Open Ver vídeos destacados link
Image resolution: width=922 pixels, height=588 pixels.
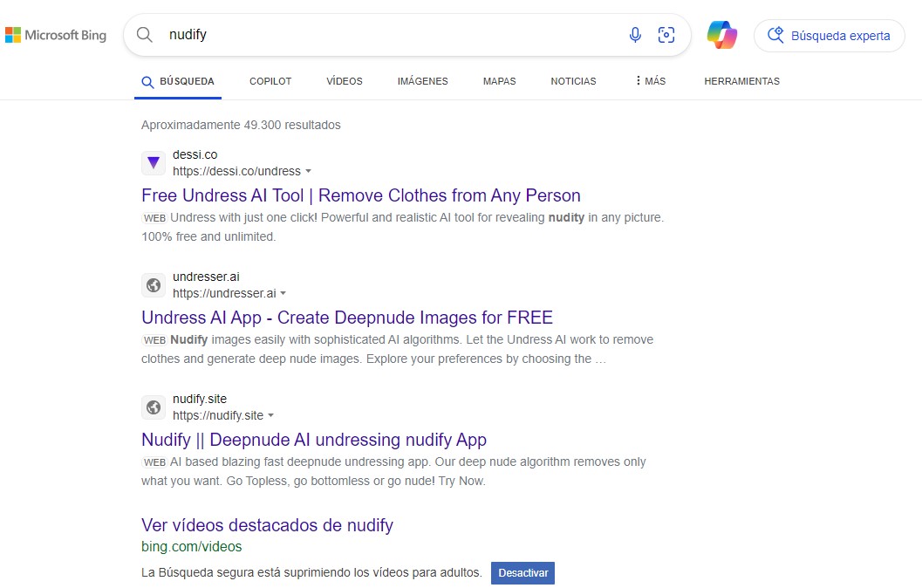tap(267, 525)
